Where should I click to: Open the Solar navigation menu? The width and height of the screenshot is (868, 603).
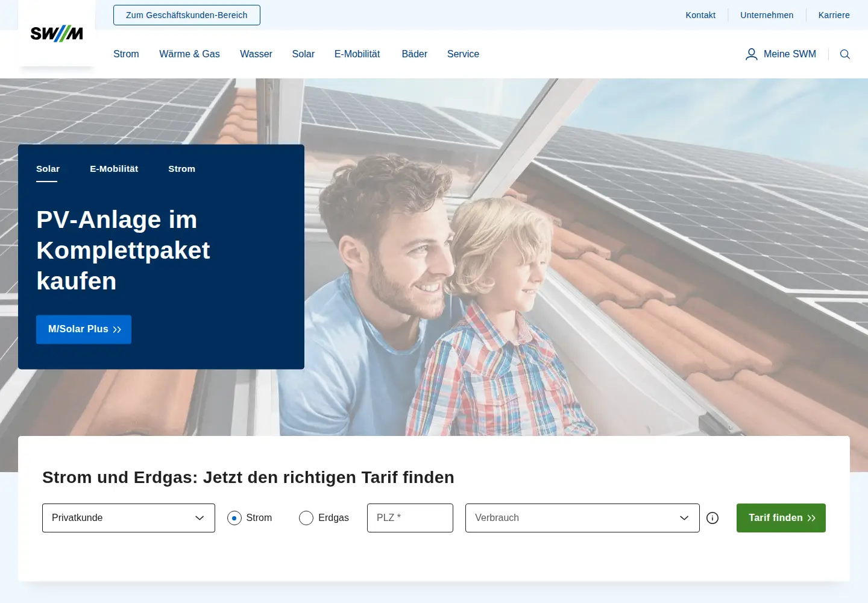coord(303,54)
